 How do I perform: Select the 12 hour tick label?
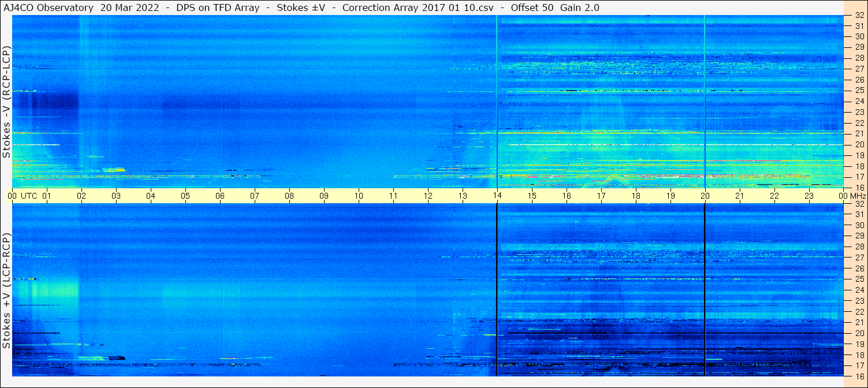[428, 196]
